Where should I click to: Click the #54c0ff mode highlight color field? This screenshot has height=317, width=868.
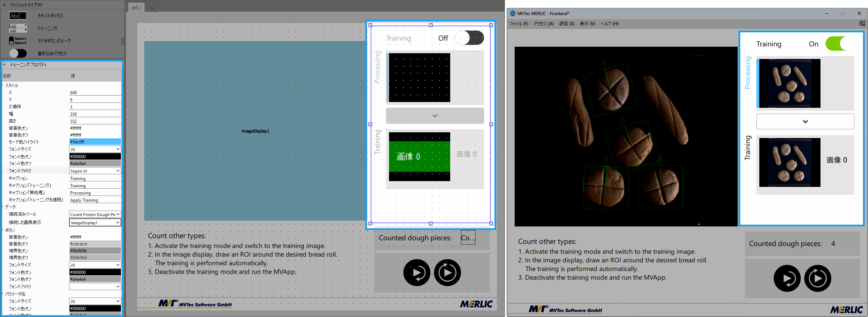(x=95, y=142)
